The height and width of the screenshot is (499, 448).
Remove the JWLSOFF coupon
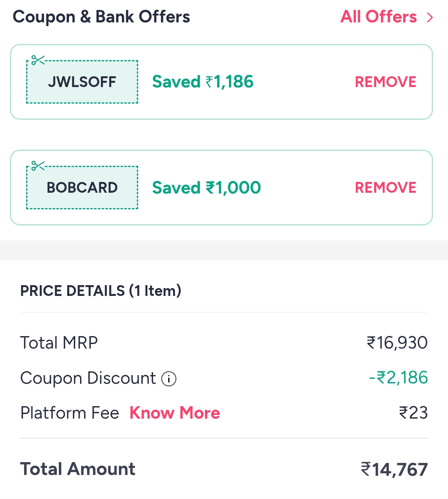(x=385, y=82)
